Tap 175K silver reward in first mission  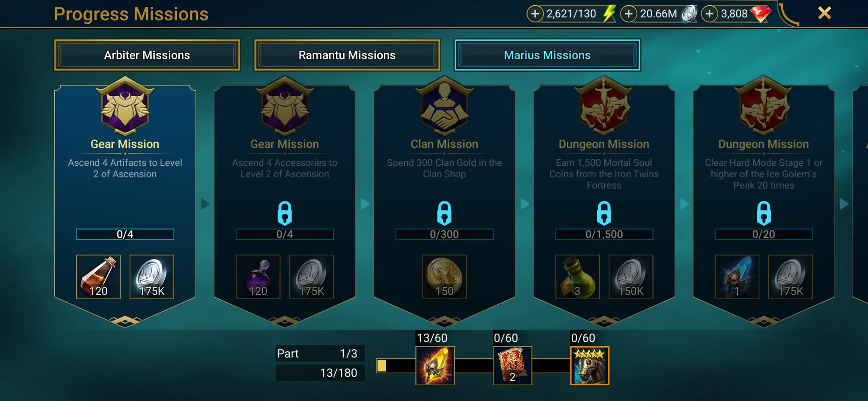pos(152,277)
